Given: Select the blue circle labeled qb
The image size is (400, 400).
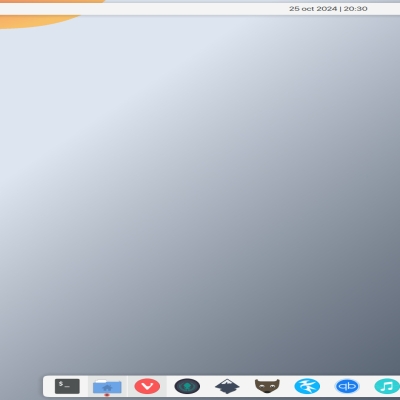Looking at the screenshot, I should 347,386.
